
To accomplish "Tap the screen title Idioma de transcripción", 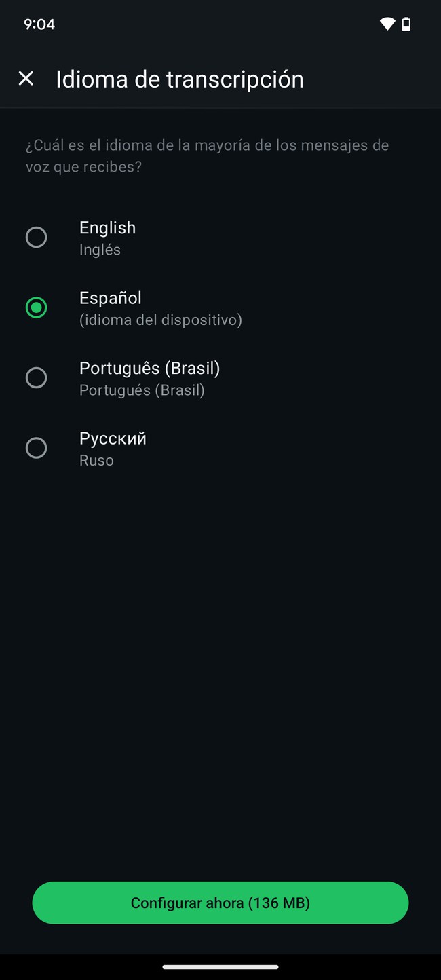I will [x=179, y=79].
